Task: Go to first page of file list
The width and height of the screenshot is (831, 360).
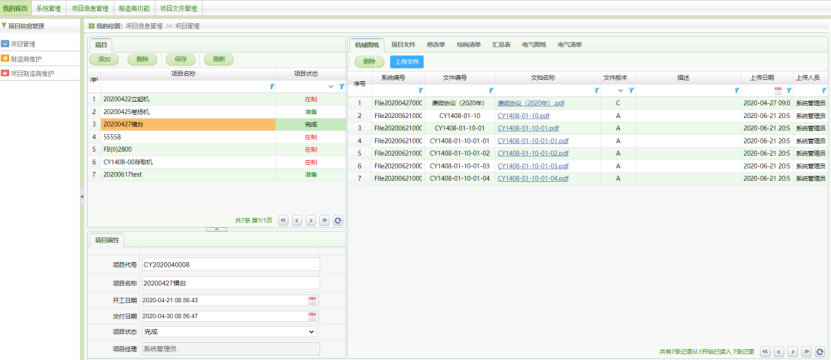Action: (x=765, y=352)
